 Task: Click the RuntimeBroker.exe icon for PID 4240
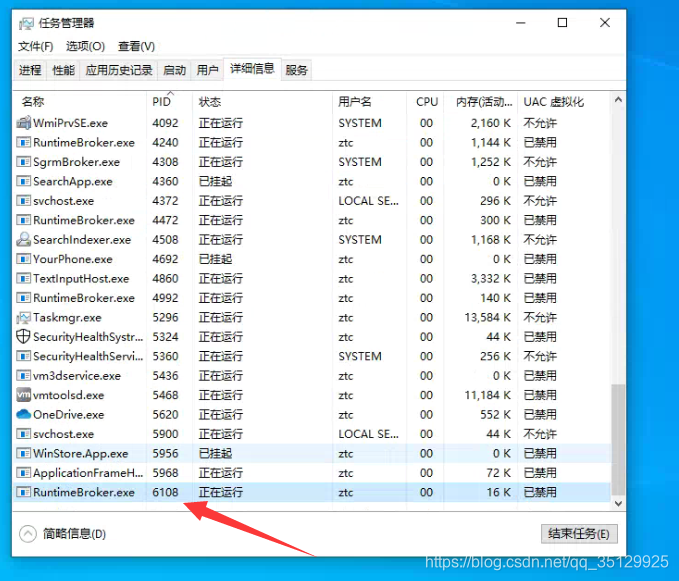coord(23,142)
